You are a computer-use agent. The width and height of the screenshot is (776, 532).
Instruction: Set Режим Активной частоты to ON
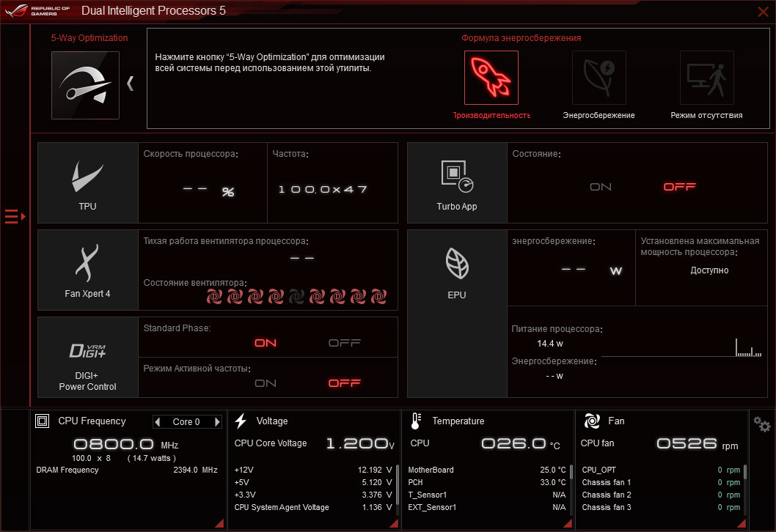pyautogui.click(x=266, y=383)
